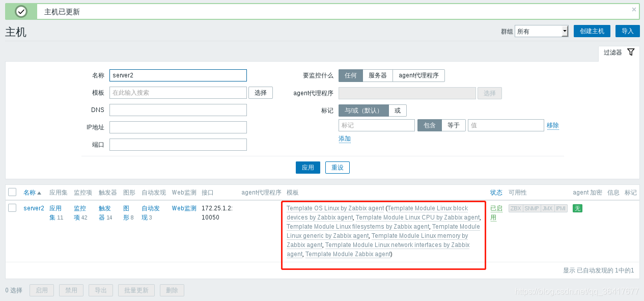
Task: Click the 批量更新 mass update button
Action: (136, 290)
